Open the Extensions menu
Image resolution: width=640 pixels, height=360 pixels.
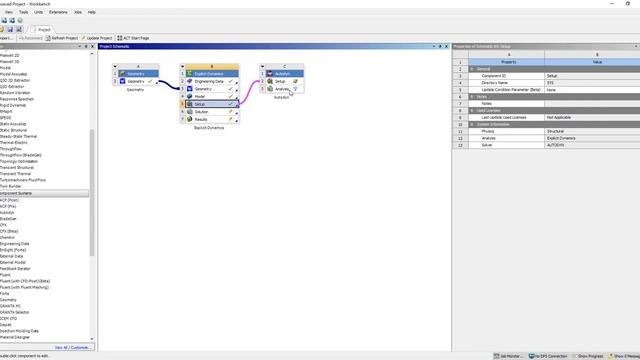coord(58,12)
